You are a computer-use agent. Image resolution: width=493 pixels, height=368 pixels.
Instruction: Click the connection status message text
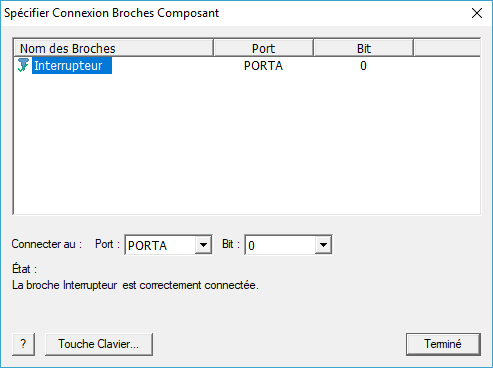coord(135,285)
